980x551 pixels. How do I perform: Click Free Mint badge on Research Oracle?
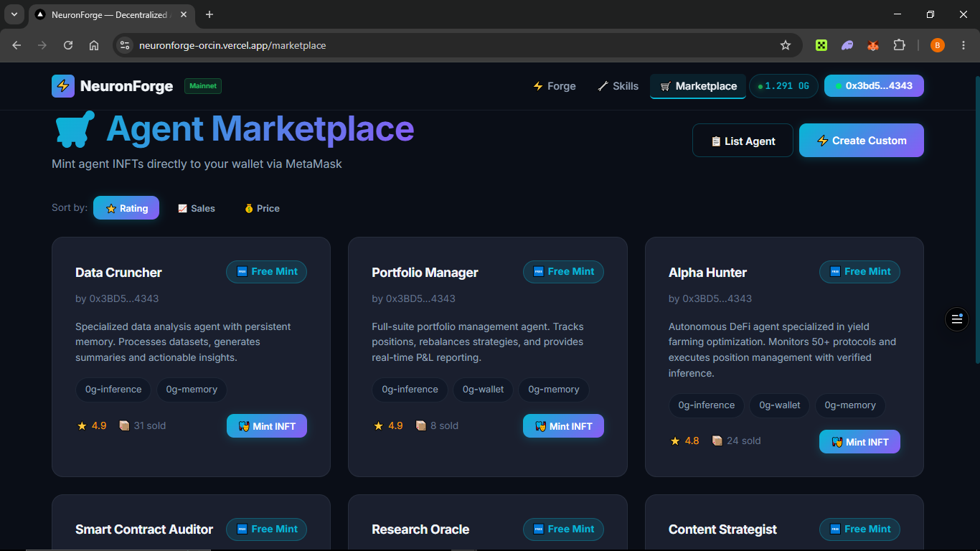(x=563, y=529)
